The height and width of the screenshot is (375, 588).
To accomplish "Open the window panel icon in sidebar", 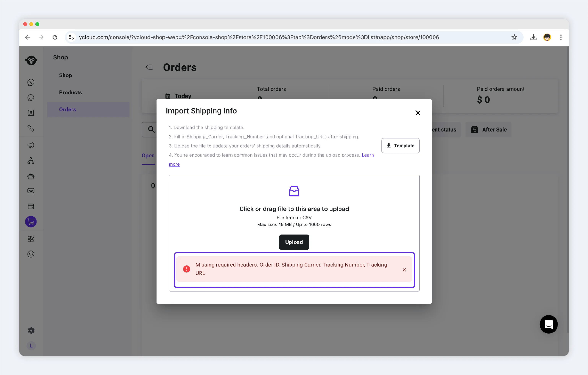I will [x=31, y=206].
